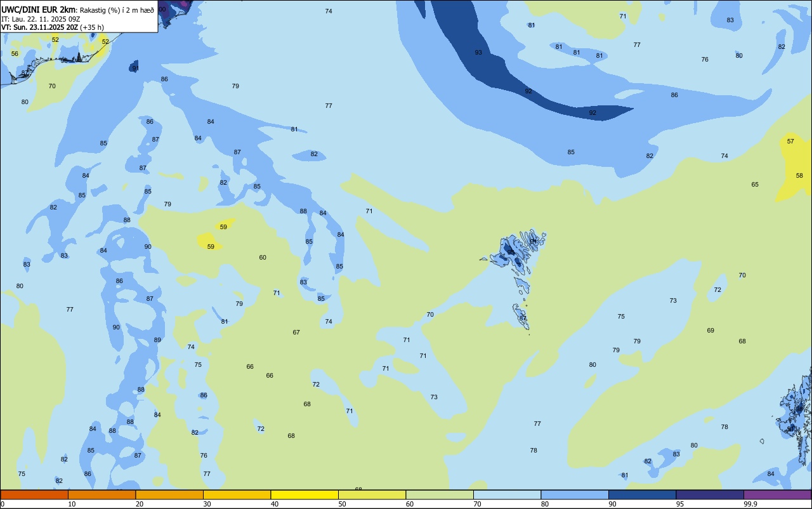
Task: Click the dark blue 90–95 legend swatch
Action: (x=642, y=494)
